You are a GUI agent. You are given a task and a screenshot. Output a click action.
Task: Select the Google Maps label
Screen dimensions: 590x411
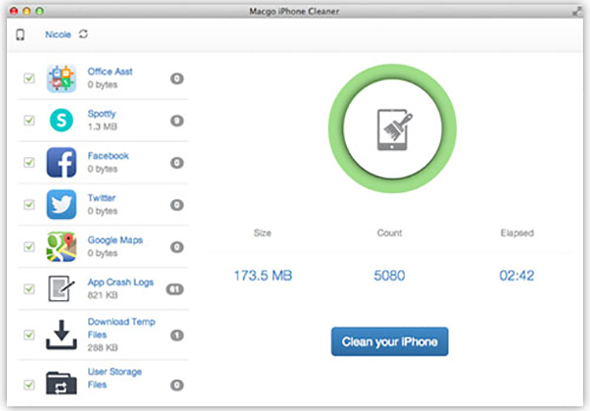[x=115, y=240]
